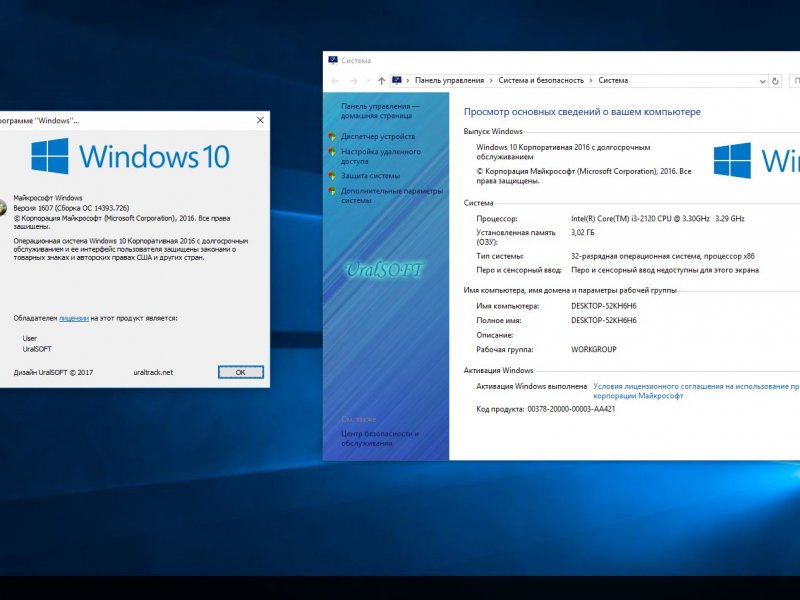This screenshot has height=600, width=800.
Task: Click the installed memory value 3,02 ГБ
Action: (x=583, y=233)
